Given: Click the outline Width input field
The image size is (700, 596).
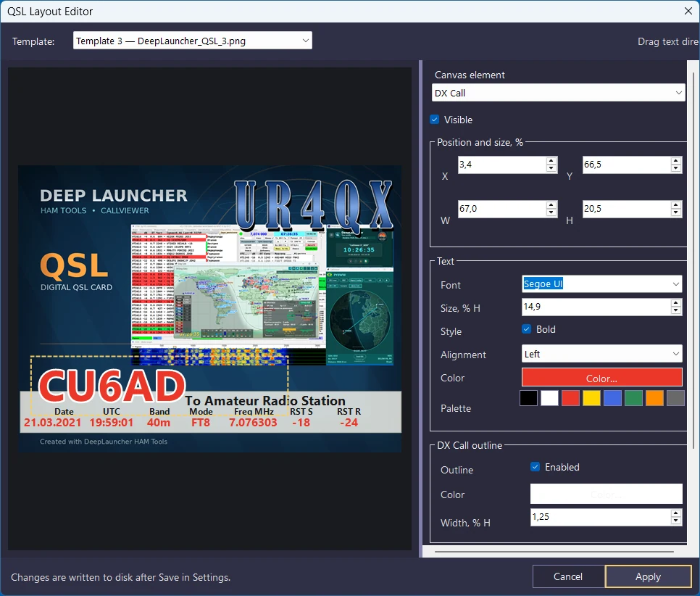Looking at the screenshot, I should point(601,518).
